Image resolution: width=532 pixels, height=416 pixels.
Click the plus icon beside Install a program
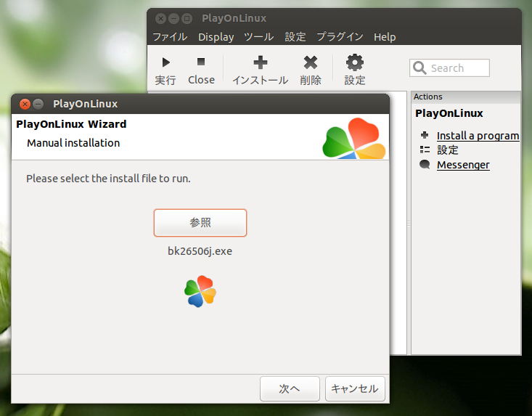[x=425, y=135]
